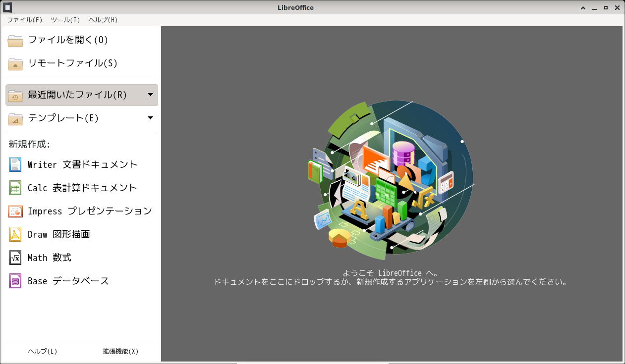This screenshot has width=625, height=364.
Task: Open the ファイル(F) menu
Action: (25, 20)
